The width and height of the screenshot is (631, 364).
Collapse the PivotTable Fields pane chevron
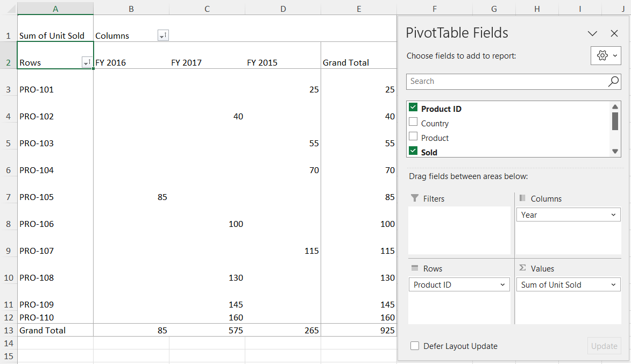click(x=592, y=33)
